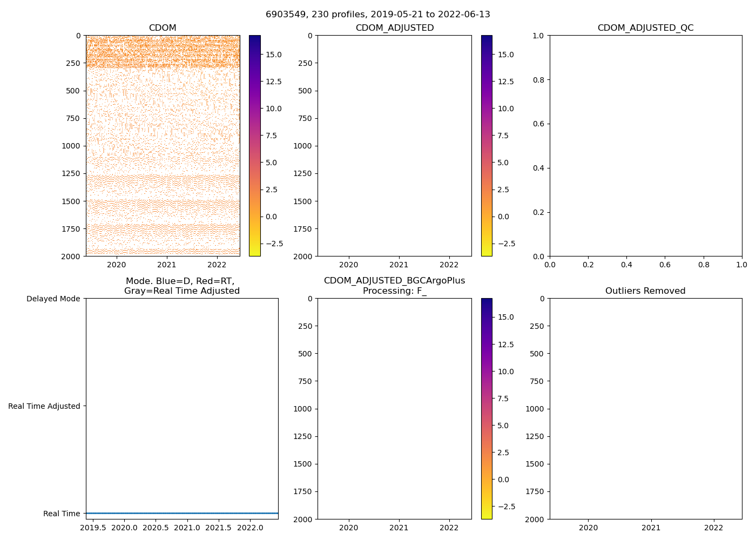This screenshot has width=756, height=540.
Task: Click the empty CDOM_ADJUSTED plot area
Action: point(394,146)
